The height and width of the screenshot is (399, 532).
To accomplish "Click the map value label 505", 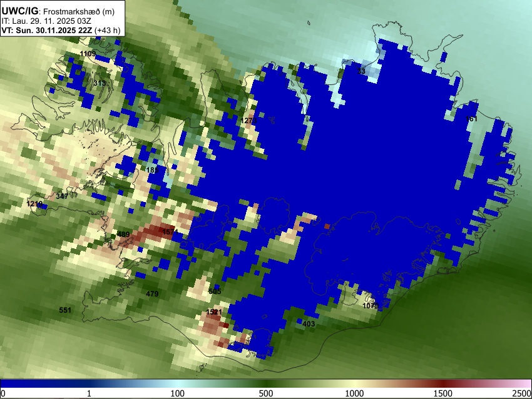I will (x=215, y=291).
